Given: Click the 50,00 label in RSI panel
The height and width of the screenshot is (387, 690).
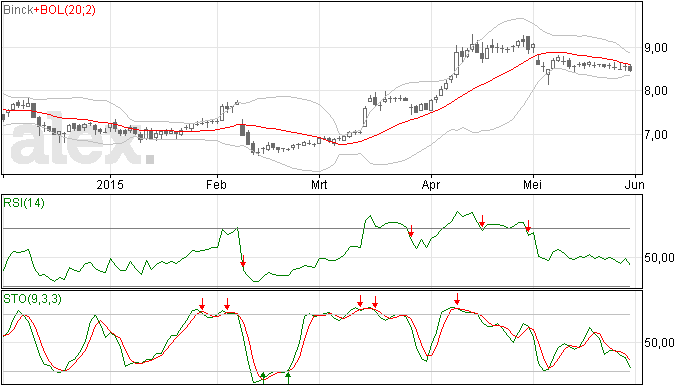Looking at the screenshot, I should coord(659,258).
